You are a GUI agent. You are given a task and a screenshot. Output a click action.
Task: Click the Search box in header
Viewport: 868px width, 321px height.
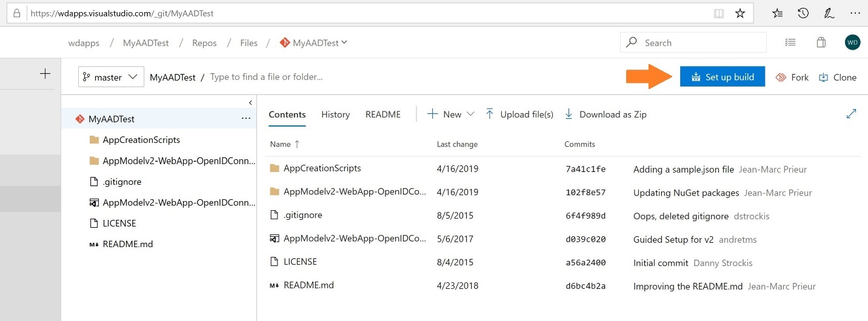(x=693, y=42)
